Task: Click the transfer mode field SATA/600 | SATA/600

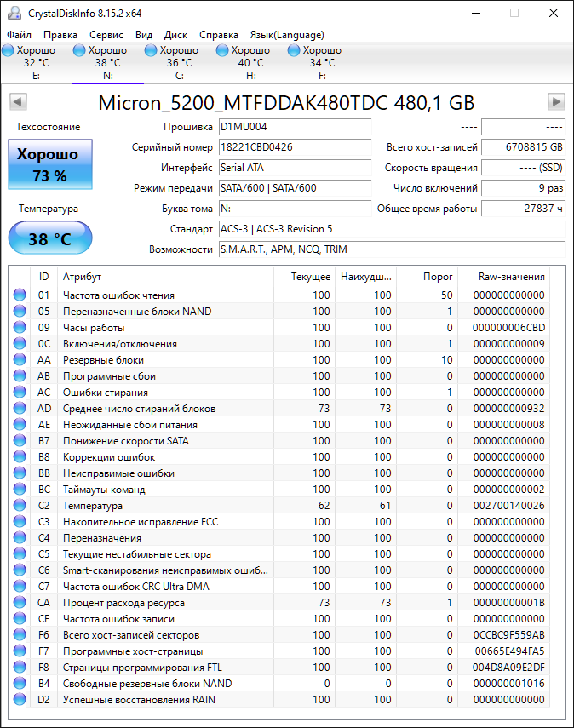Action: tap(295, 188)
